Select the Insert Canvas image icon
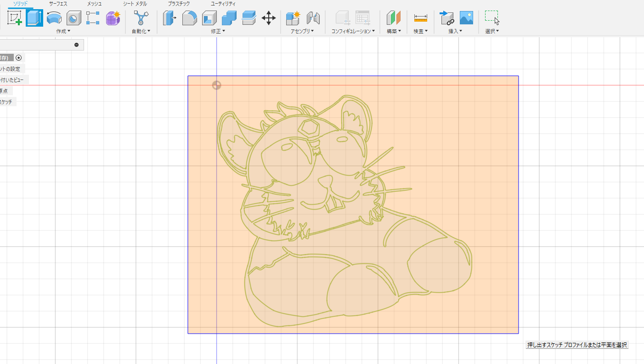This screenshot has height=364, width=644. [x=466, y=18]
